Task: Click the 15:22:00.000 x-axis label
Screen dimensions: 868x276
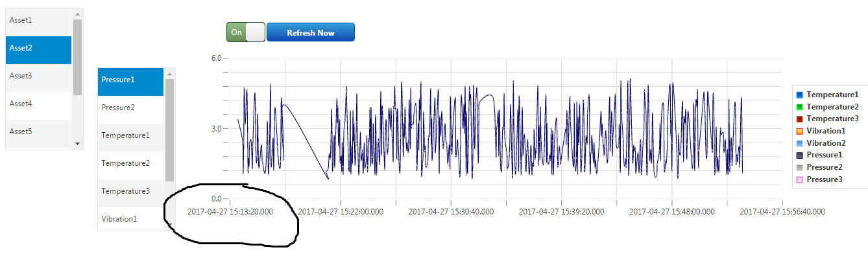Action: (x=341, y=211)
